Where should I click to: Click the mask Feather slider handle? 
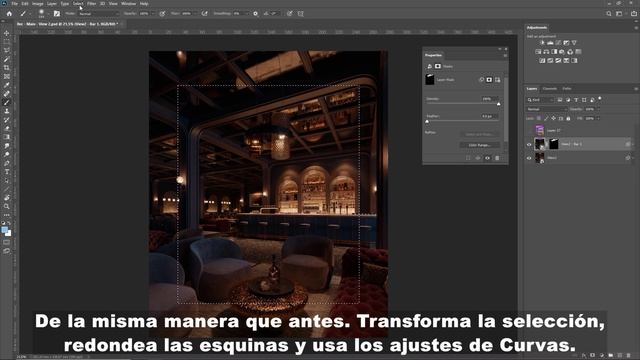point(427,122)
